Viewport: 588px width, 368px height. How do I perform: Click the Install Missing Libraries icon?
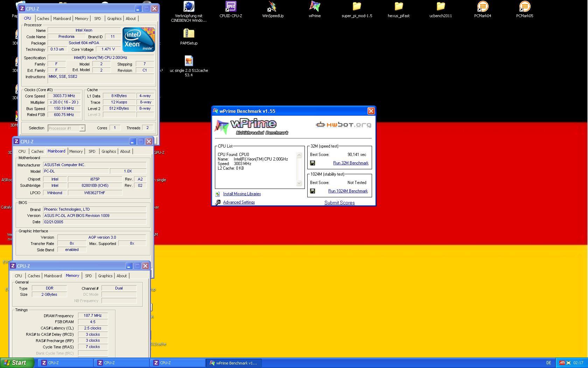tap(218, 194)
